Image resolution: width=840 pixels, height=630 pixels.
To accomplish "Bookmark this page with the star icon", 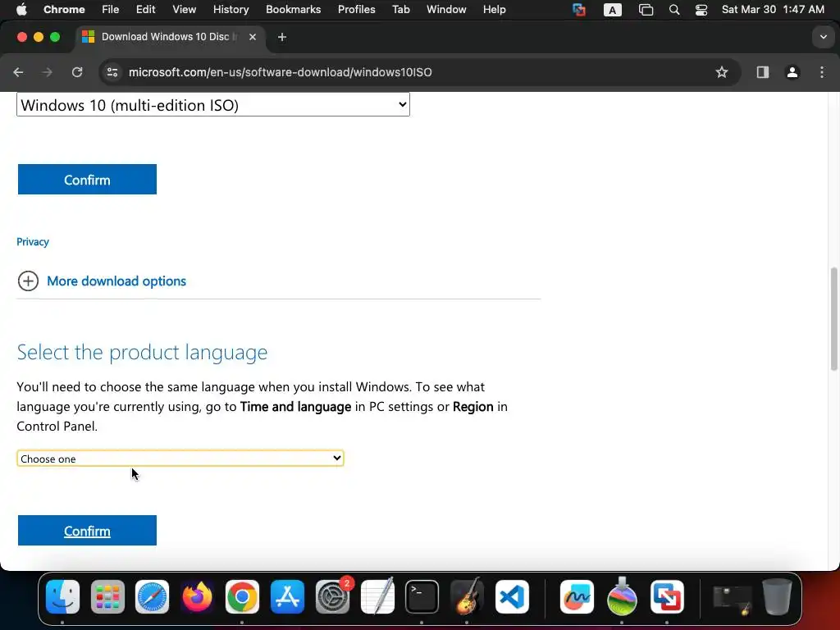I will coord(722,72).
